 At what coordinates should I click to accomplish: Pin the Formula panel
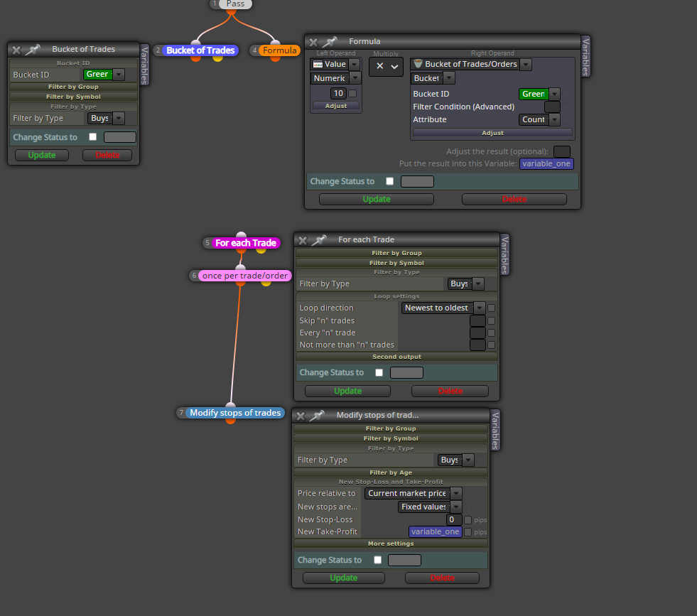pos(330,42)
